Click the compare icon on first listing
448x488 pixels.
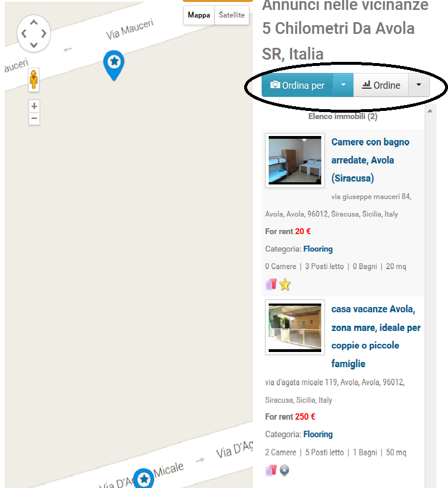tap(271, 284)
